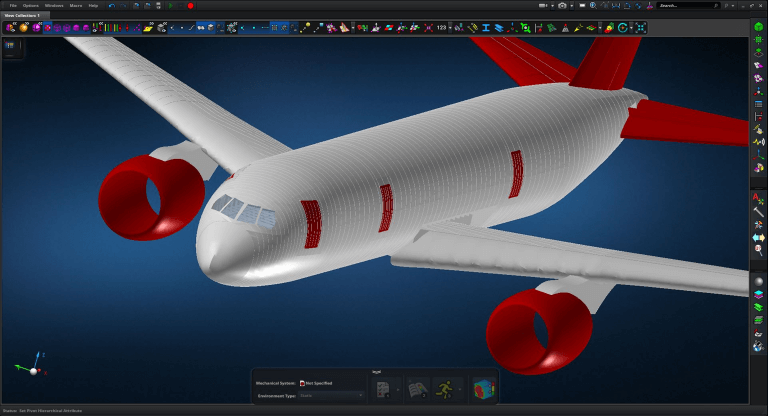This screenshot has width=768, height=416.
Task: Click the blue stacked layers icon
Action: pos(499,28)
